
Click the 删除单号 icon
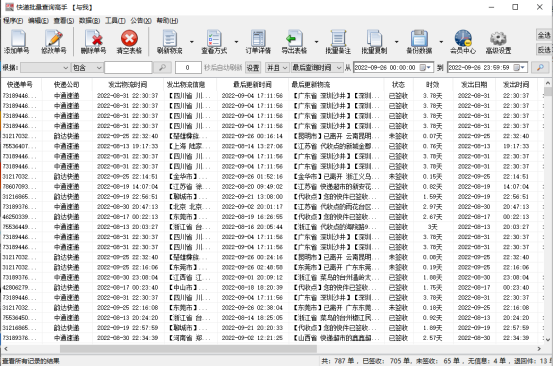[93, 41]
